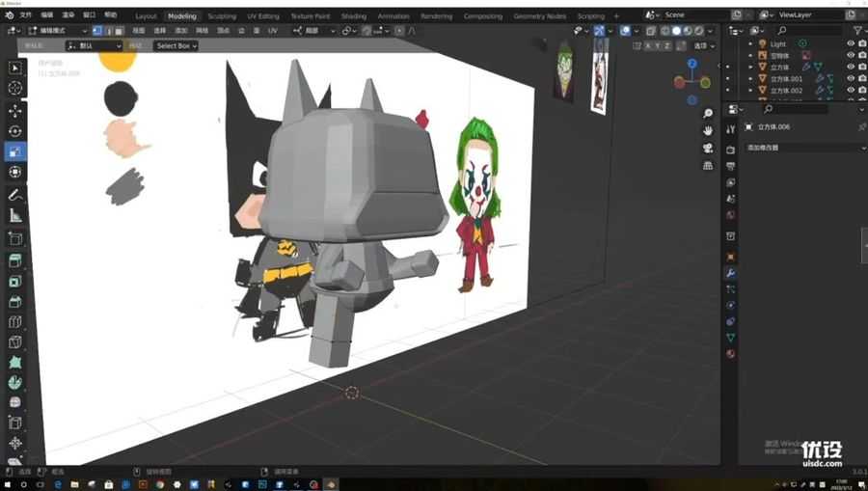The width and height of the screenshot is (868, 491).
Task: Switch to wireframe viewport shading
Action: tap(665, 31)
